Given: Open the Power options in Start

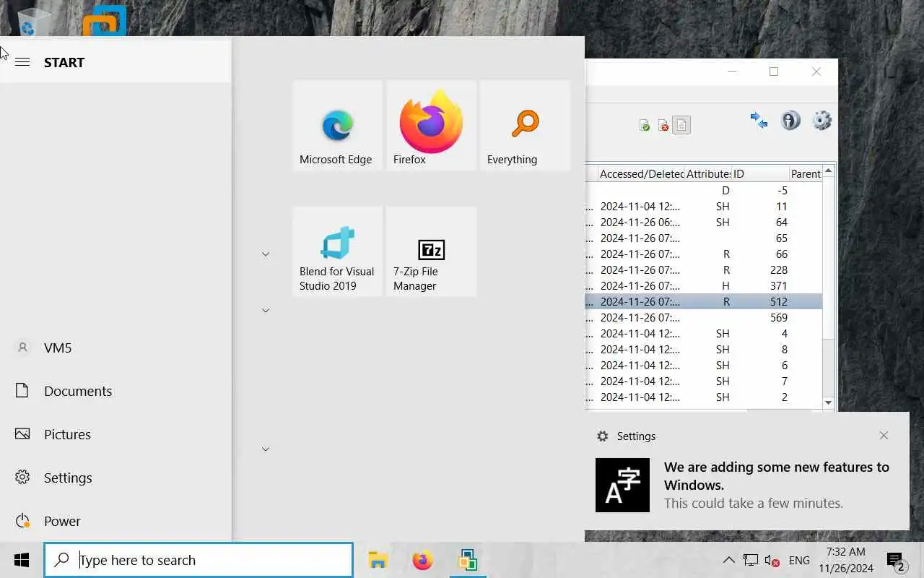Looking at the screenshot, I should 115,521.
